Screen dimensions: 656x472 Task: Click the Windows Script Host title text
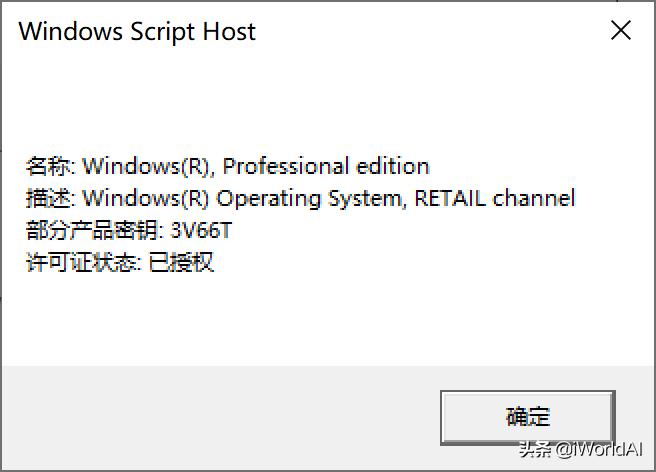[x=137, y=31]
